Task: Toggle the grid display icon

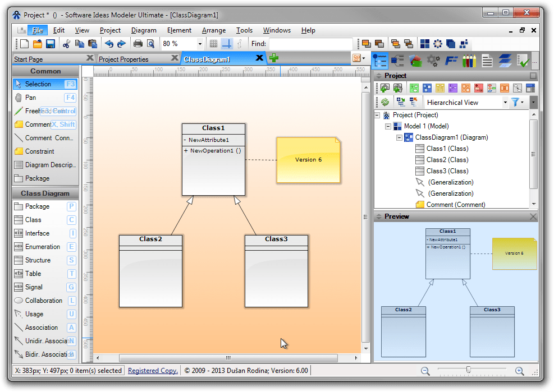Action: coord(214,44)
